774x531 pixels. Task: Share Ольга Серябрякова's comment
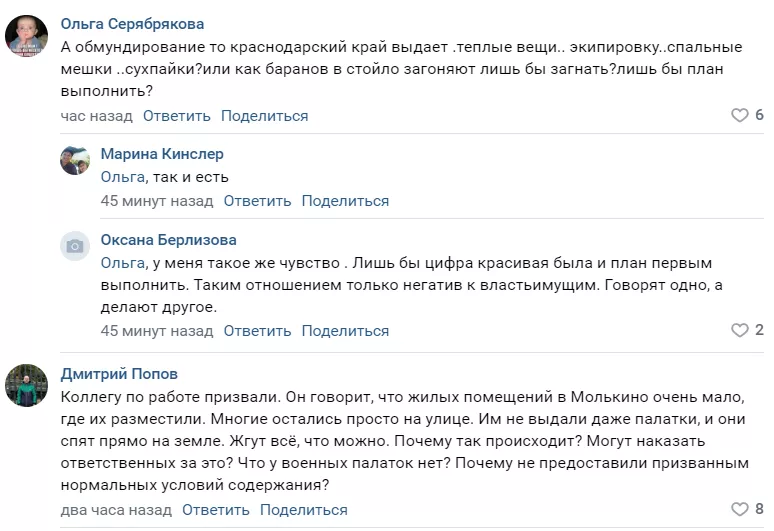(265, 116)
